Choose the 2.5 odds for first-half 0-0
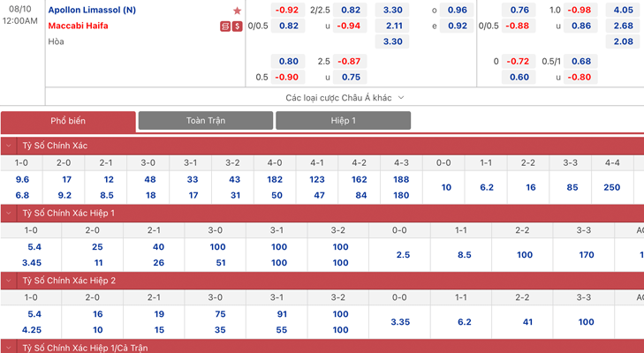Screen dimensions: 644x353 tap(403, 254)
